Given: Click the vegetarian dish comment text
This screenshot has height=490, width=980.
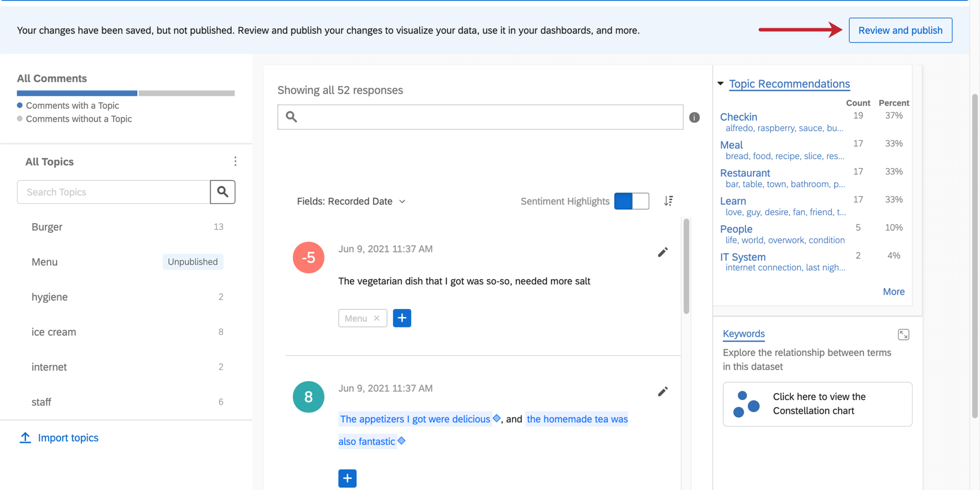Looking at the screenshot, I should (x=464, y=281).
